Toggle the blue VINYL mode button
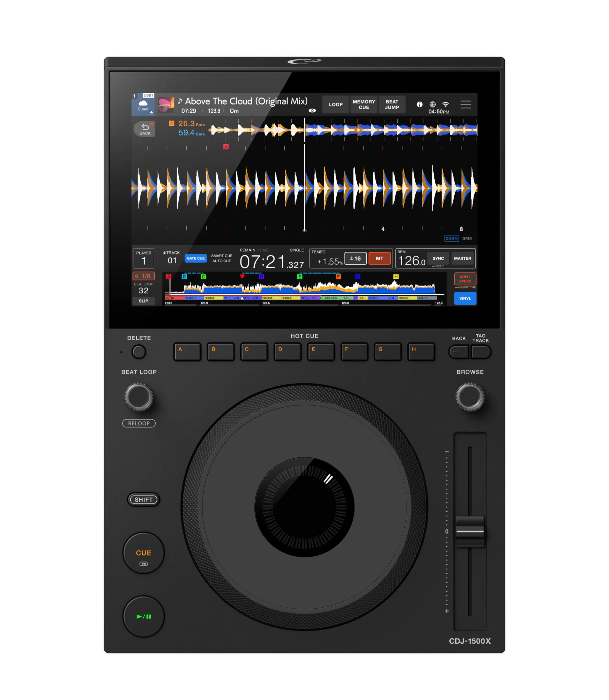The width and height of the screenshot is (609, 700). click(465, 298)
